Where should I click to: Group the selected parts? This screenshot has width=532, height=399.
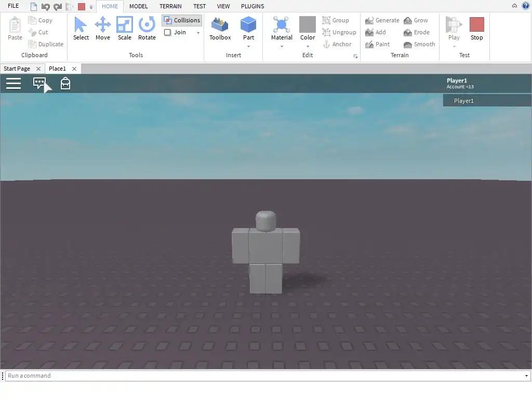point(336,20)
